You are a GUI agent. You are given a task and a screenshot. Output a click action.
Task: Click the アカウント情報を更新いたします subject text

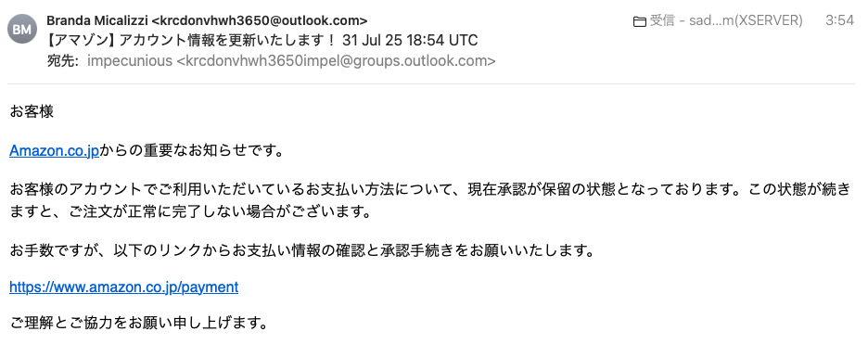click(x=226, y=41)
